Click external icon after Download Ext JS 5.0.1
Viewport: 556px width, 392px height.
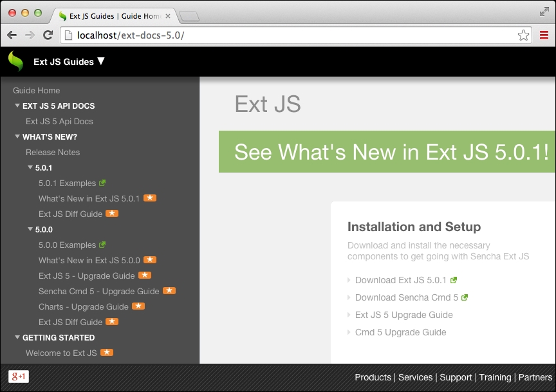click(454, 280)
